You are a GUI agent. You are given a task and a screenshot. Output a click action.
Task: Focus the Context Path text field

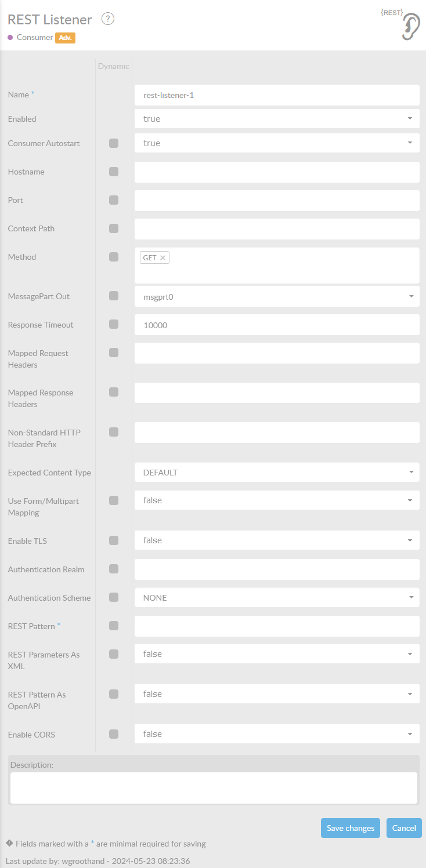pyautogui.click(x=277, y=229)
